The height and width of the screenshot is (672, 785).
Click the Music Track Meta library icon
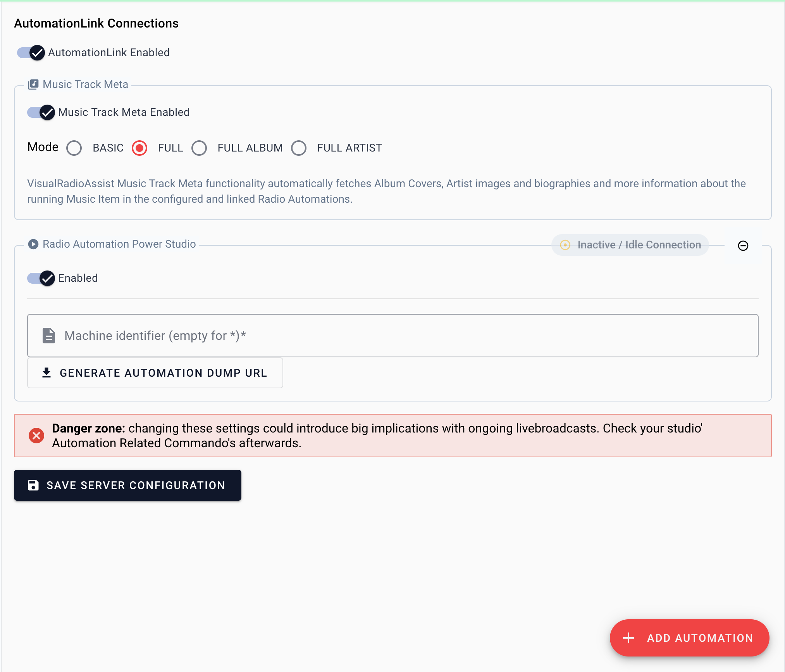(x=33, y=84)
